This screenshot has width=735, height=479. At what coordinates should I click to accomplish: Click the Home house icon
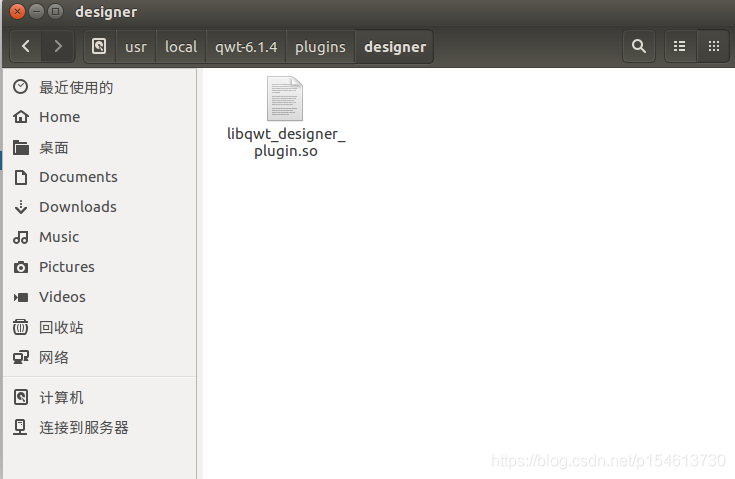(x=21, y=117)
